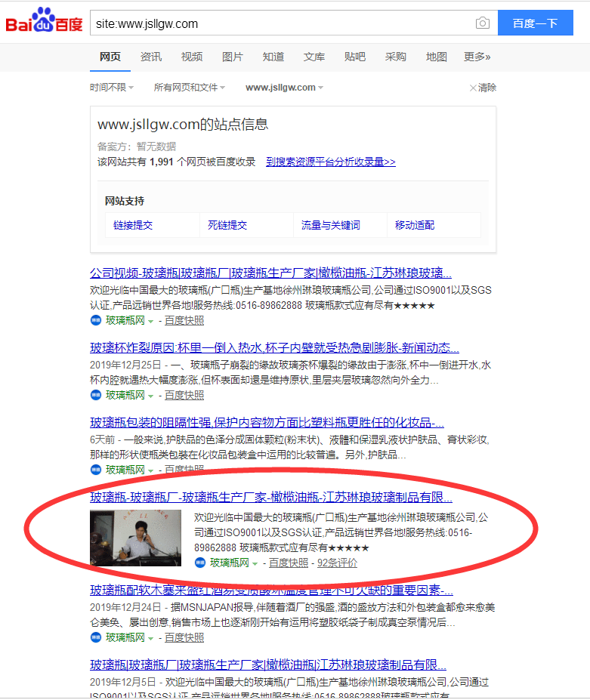Click the www.jsllgw.com的站点信息 heading
This screenshot has height=700, width=590.
183,124
